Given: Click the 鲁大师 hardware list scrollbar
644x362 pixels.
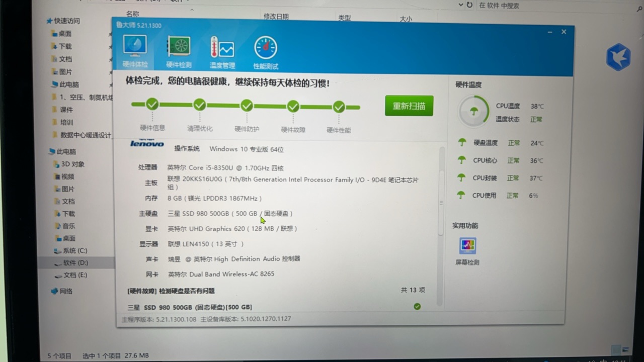Looking at the screenshot, I should [441, 203].
